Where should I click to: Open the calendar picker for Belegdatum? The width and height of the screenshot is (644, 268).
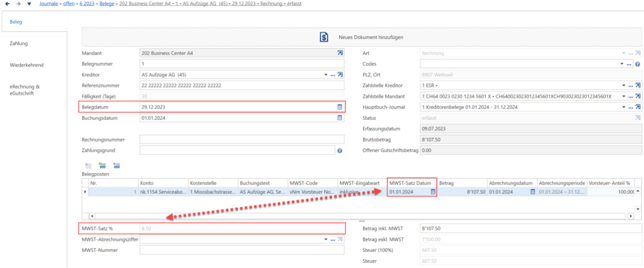pyautogui.click(x=340, y=107)
